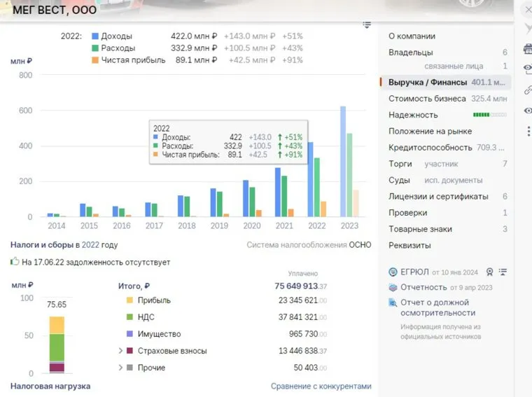Click the link chain icon
Viewport: 532px width, 397px height.
(x=528, y=90)
